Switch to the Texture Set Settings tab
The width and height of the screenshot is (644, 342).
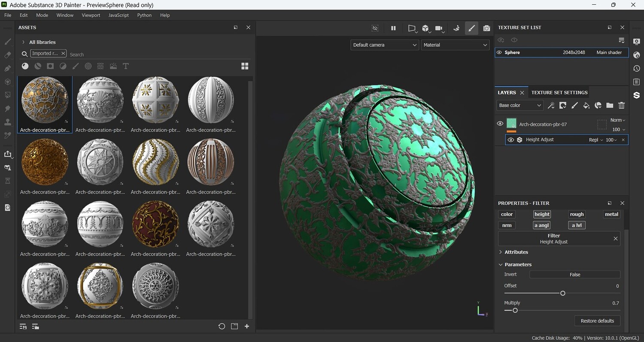559,92
